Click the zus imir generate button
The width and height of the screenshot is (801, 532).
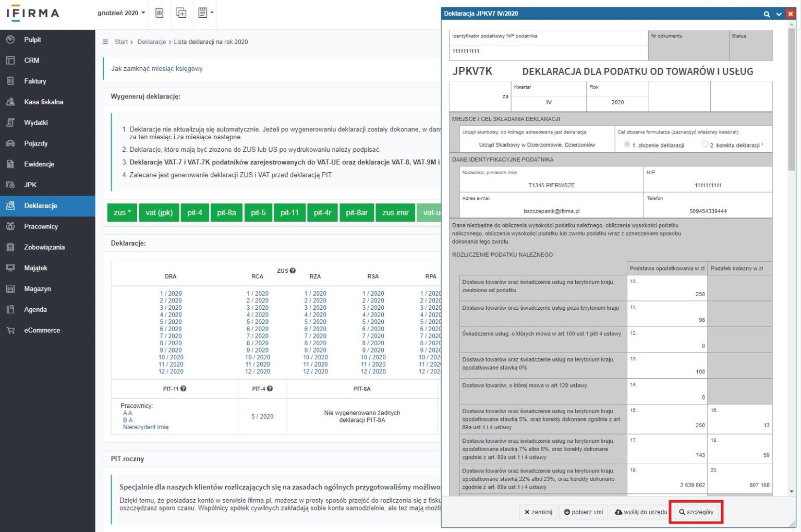[x=395, y=213]
